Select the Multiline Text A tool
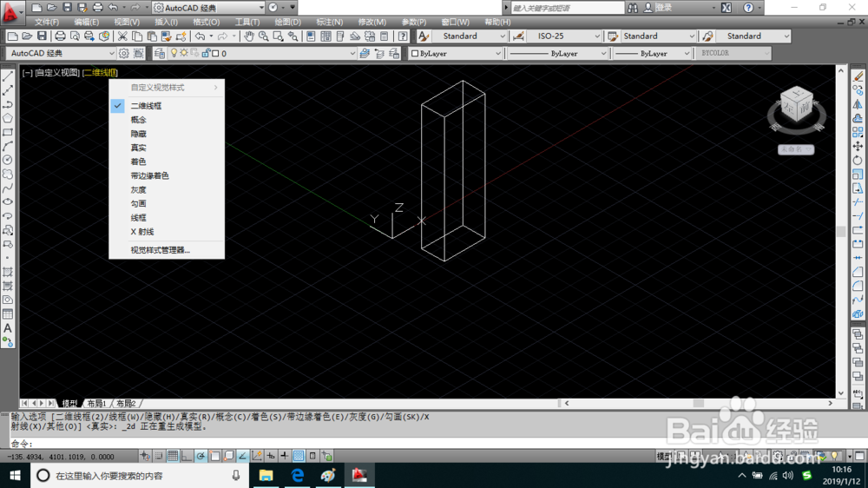Image resolution: width=868 pixels, height=488 pixels. (x=8, y=328)
